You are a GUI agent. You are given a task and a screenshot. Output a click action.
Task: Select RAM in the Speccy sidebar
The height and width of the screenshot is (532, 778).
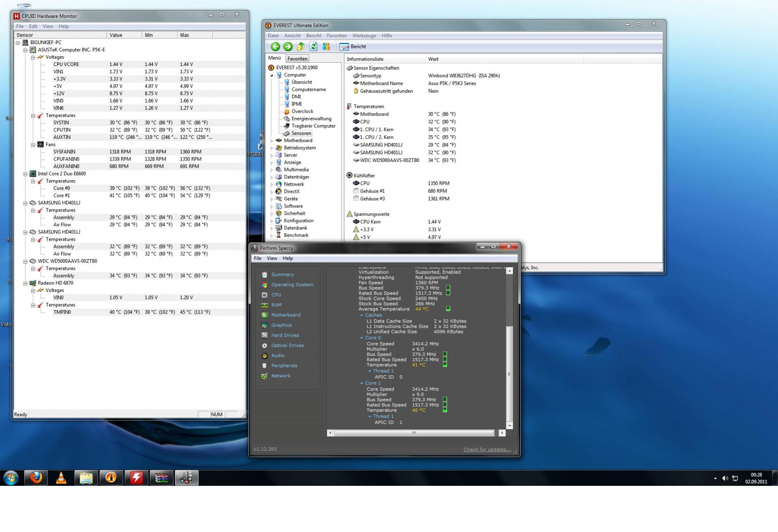[276, 305]
